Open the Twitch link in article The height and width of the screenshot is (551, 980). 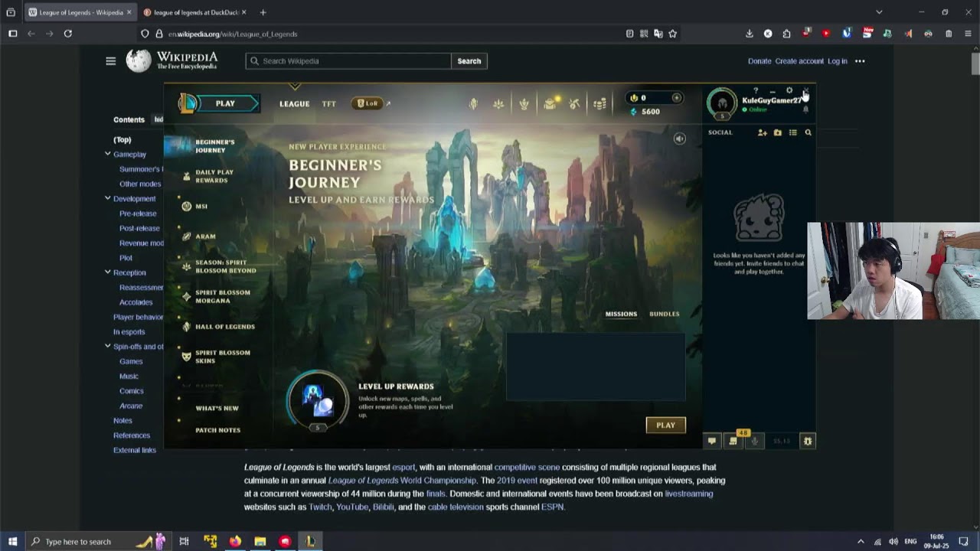coord(319,507)
